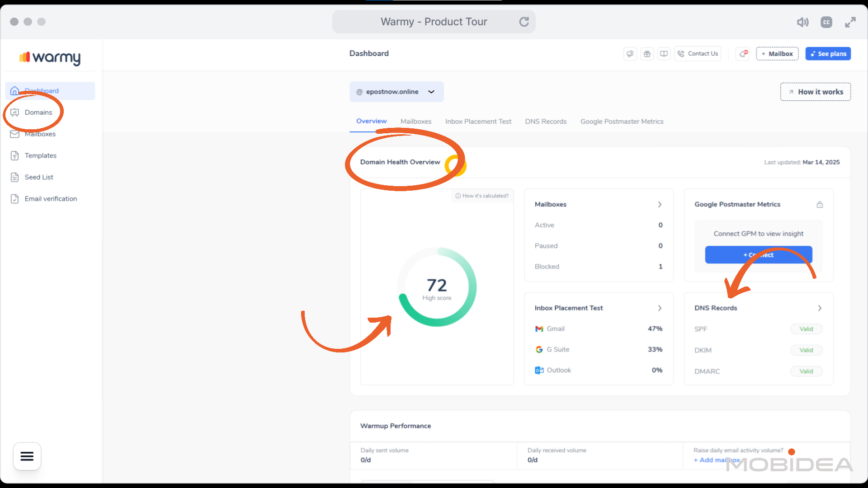Switch to the DNS Records tab
The width and height of the screenshot is (868, 488).
pos(546,122)
